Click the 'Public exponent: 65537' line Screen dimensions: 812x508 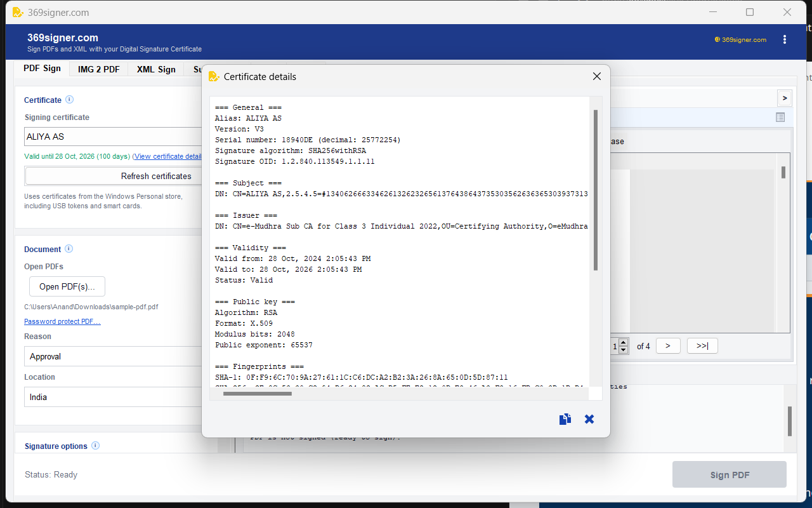tap(263, 345)
